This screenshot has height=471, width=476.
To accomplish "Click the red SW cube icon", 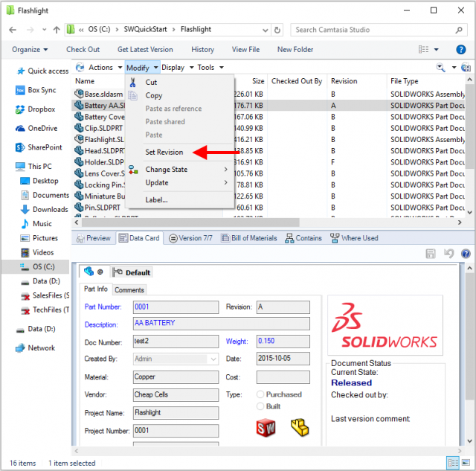I will point(266,428).
